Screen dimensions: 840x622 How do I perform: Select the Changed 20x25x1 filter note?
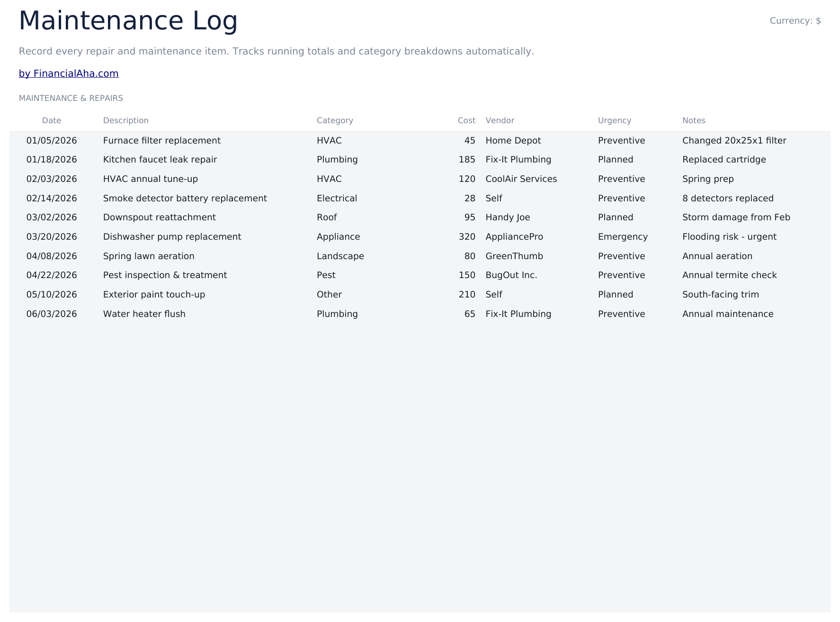click(x=734, y=141)
